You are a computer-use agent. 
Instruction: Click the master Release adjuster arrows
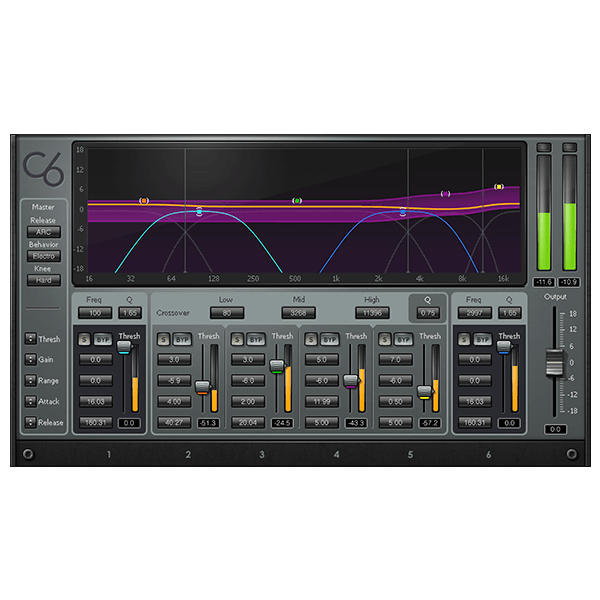[x=30, y=422]
